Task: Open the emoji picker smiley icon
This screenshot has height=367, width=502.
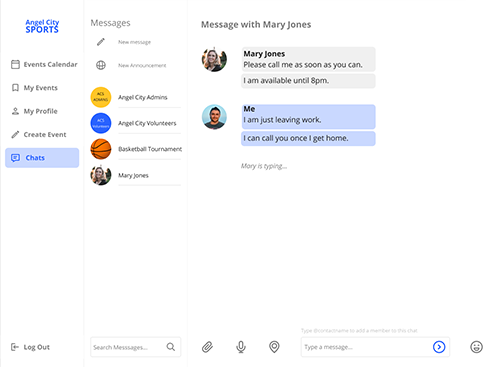Action: click(x=476, y=347)
